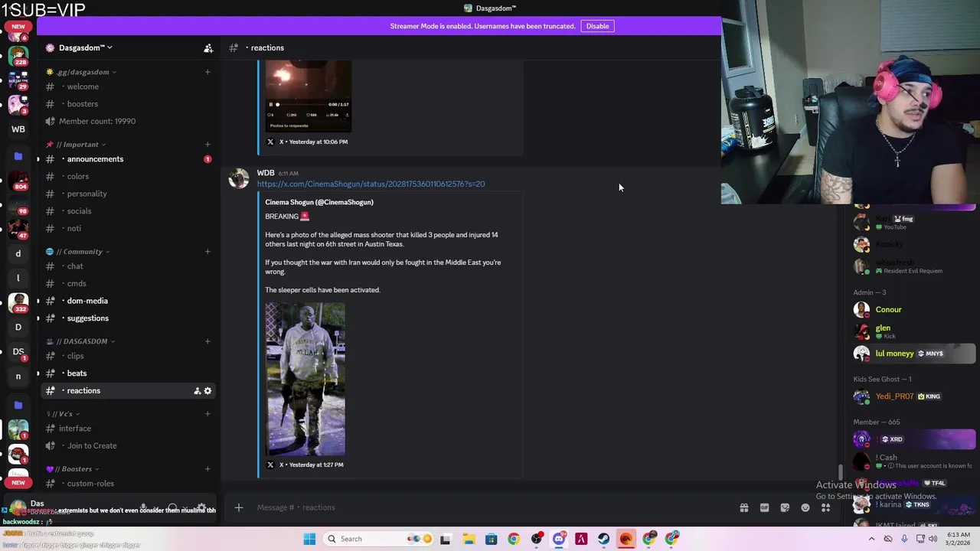Collapse the Boosters category

pos(73,469)
